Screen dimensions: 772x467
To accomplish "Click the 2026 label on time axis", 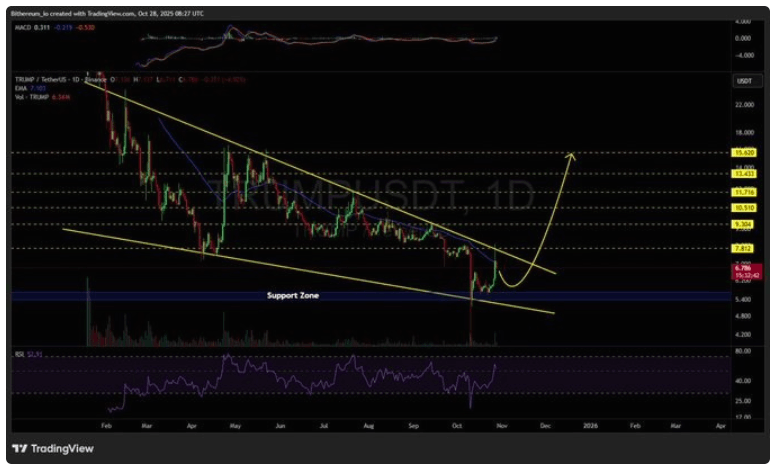I will [590, 426].
